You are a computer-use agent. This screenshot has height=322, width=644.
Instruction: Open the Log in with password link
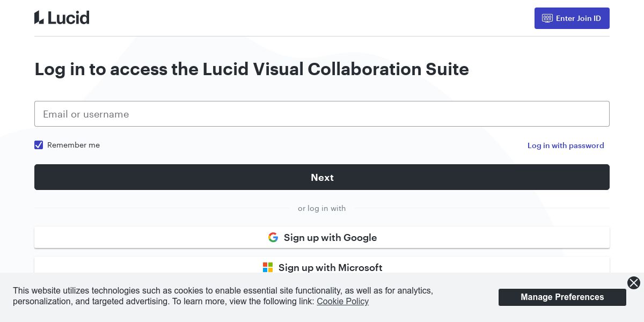[566, 145]
